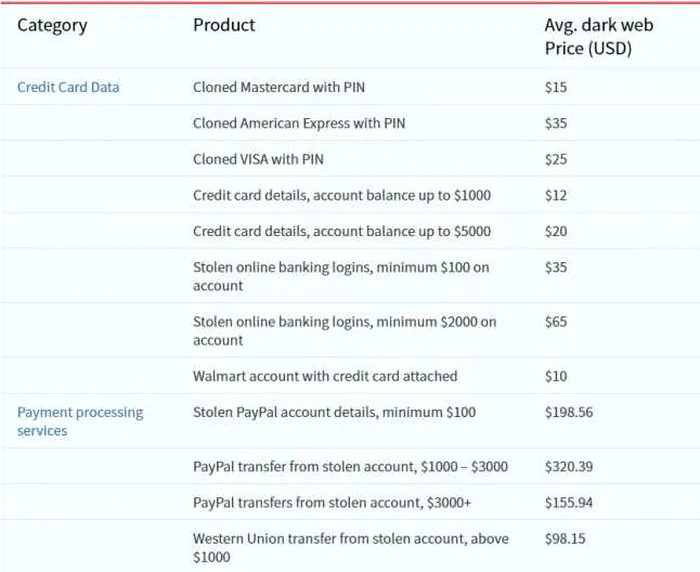Click credit card details up to $5000 text
Screen dimensions: 700x572
(342, 231)
